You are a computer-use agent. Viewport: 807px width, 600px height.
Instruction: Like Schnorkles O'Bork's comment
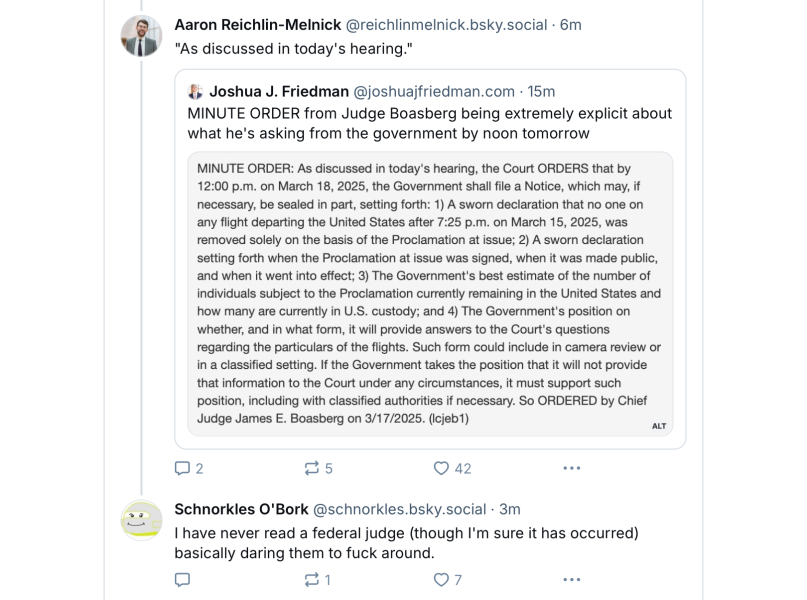[x=441, y=579]
